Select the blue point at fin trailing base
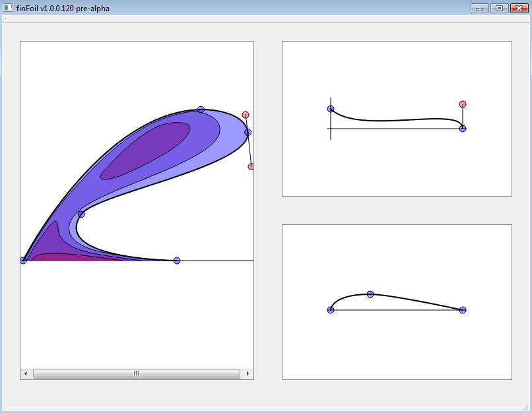 [x=177, y=261]
